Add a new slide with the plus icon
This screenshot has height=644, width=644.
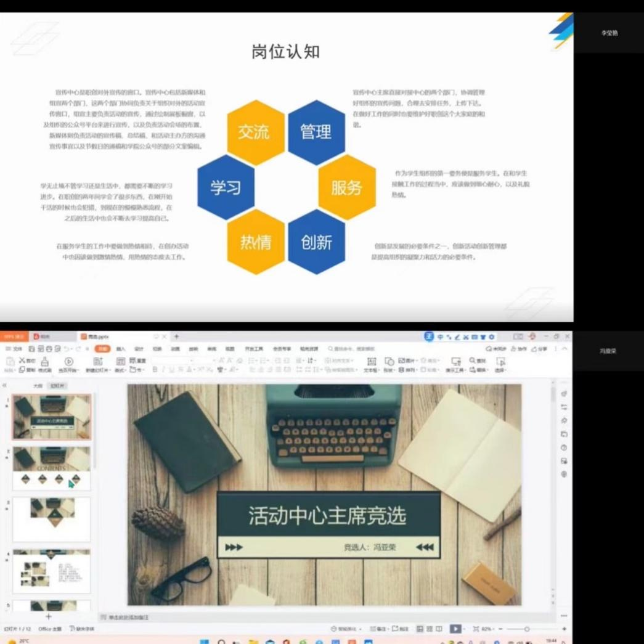coord(49,616)
